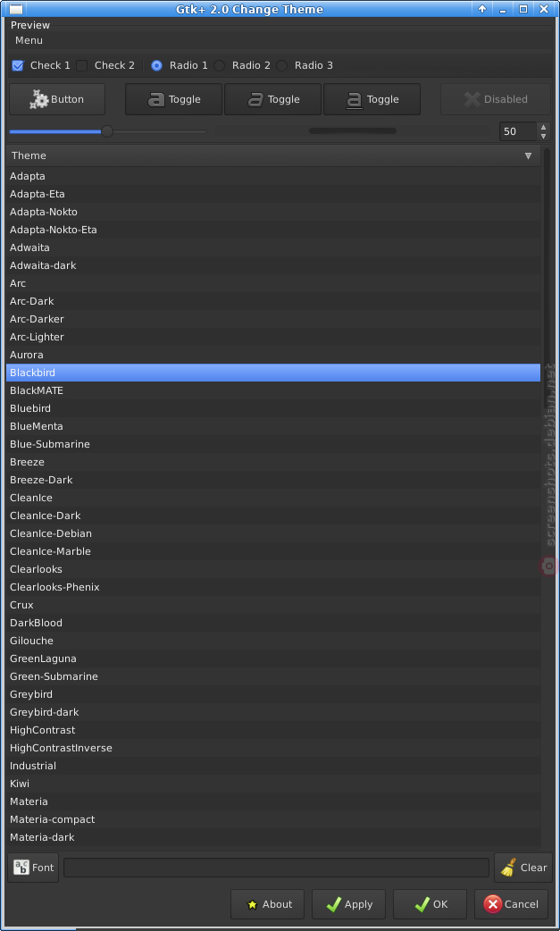560x931 pixels.
Task: Select the BlueMenta theme
Action: 273,426
